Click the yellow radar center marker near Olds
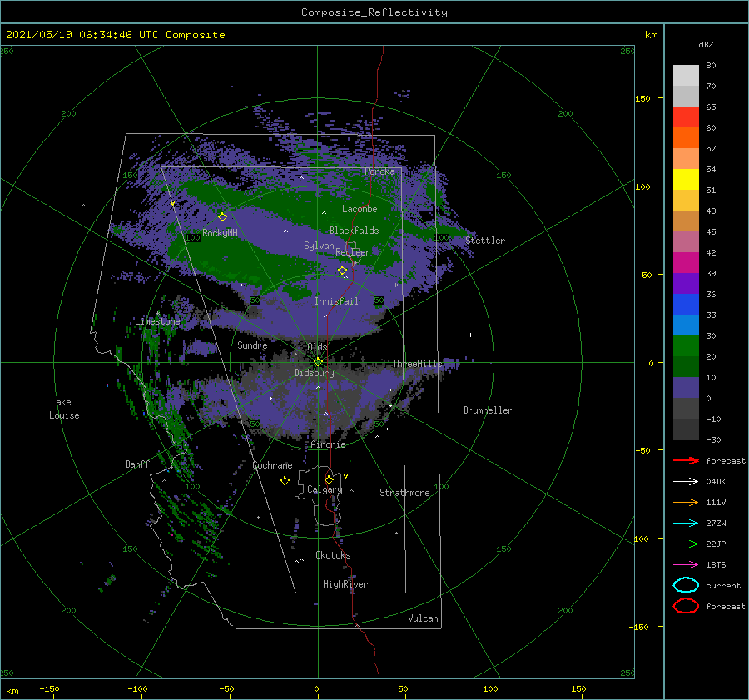Image resolution: width=749 pixels, height=700 pixels. pyautogui.click(x=318, y=362)
